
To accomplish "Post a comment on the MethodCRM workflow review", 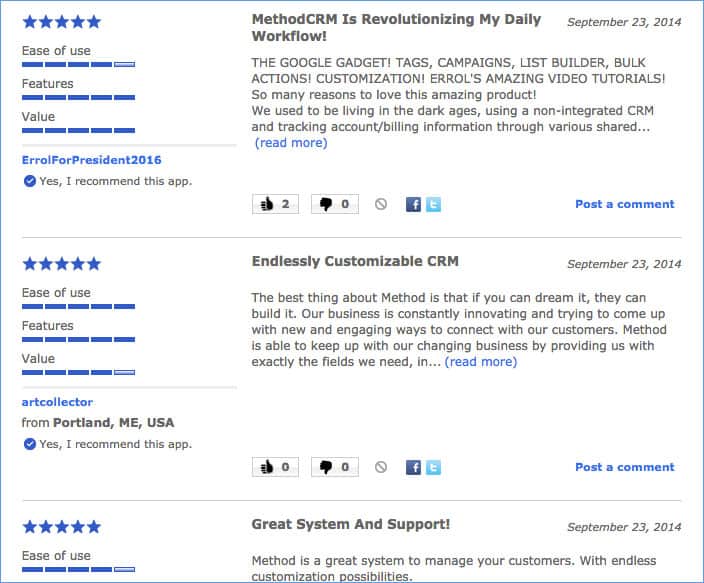I will 625,204.
